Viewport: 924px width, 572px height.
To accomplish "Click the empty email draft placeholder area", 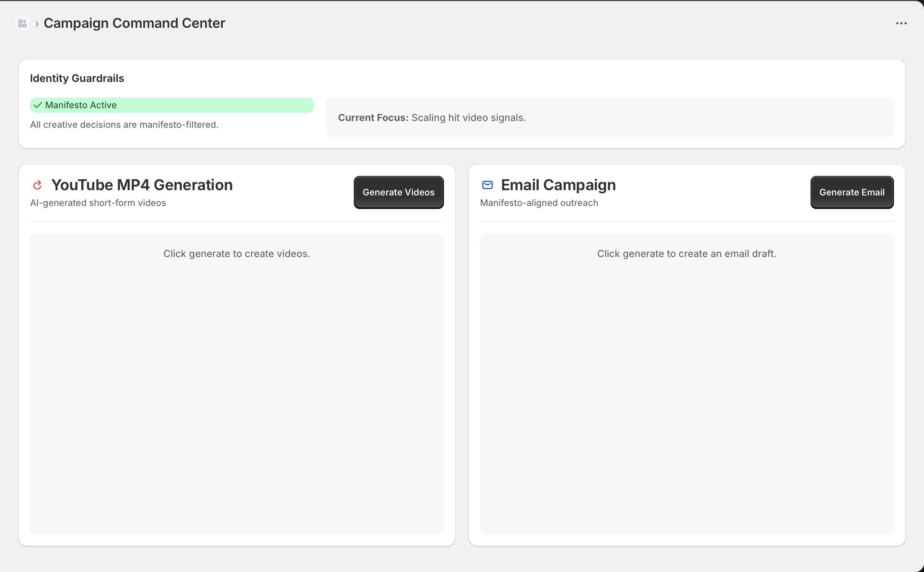I will tap(686, 384).
